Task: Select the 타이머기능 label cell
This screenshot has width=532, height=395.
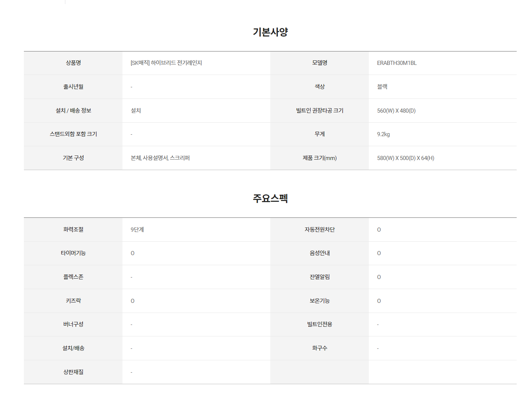Action: [x=73, y=253]
